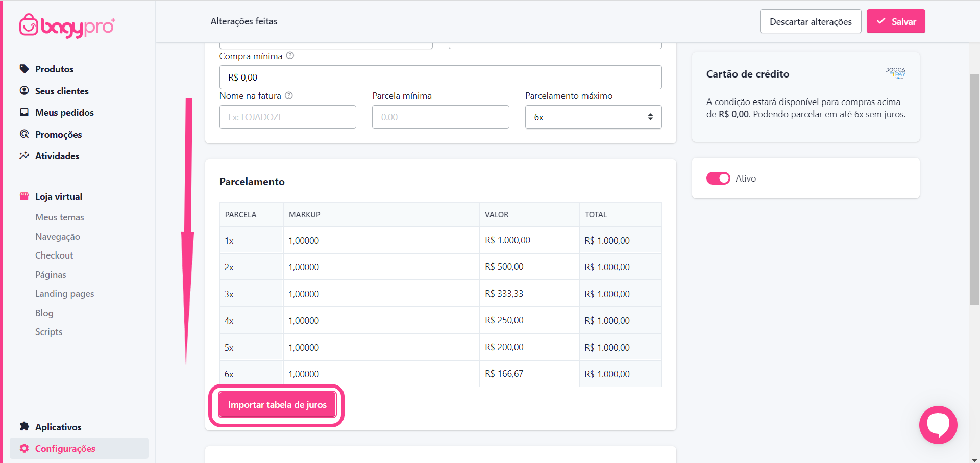980x463 pixels.
Task: Click the Promoções icon
Action: pyautogui.click(x=24, y=134)
